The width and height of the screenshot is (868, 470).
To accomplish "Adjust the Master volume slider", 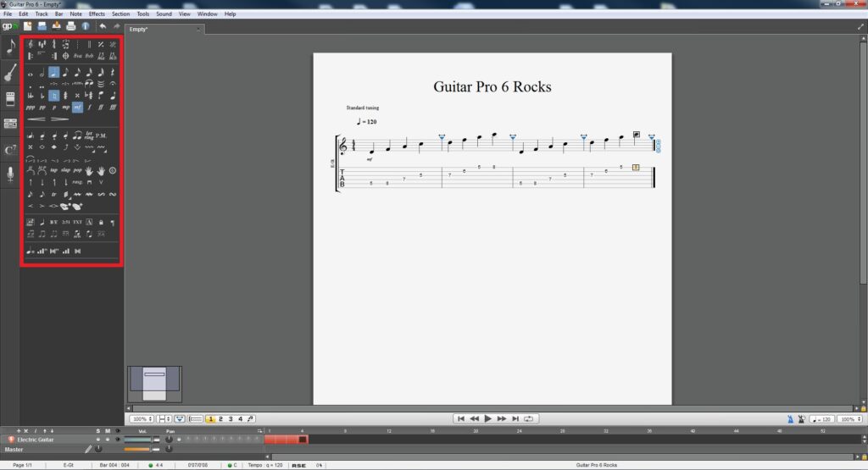I will (x=142, y=449).
